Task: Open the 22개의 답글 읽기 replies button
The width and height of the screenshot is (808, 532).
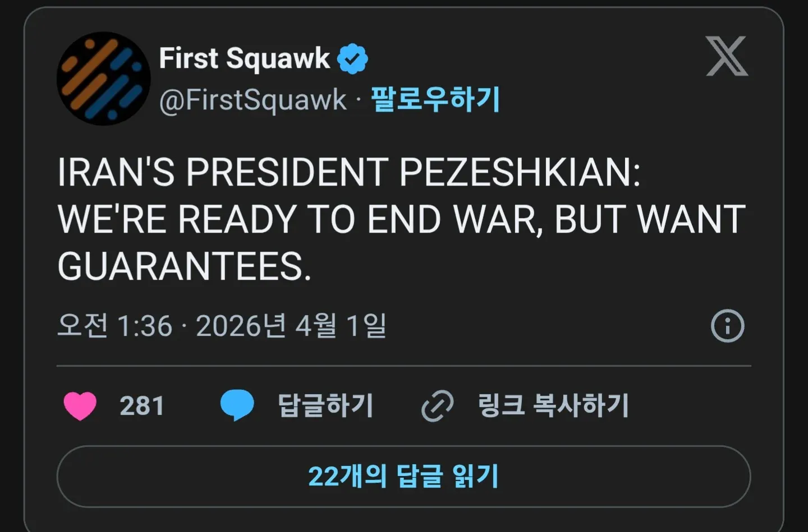Action: click(403, 476)
